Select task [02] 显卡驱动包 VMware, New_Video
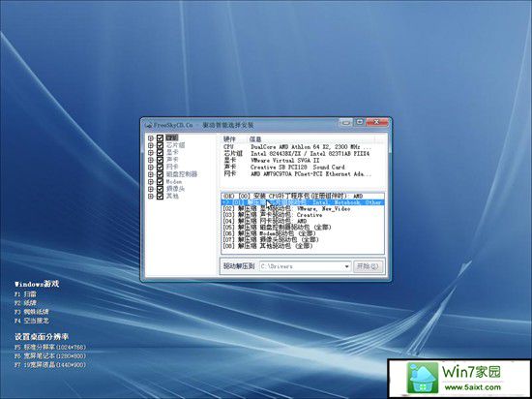Viewport: 532px width, 399px height. coord(303,209)
